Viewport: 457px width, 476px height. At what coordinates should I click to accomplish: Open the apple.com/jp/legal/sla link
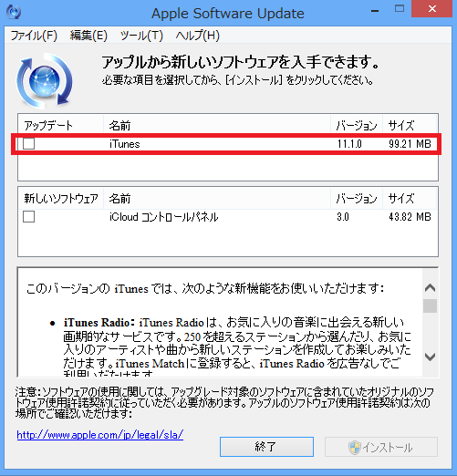(100, 435)
